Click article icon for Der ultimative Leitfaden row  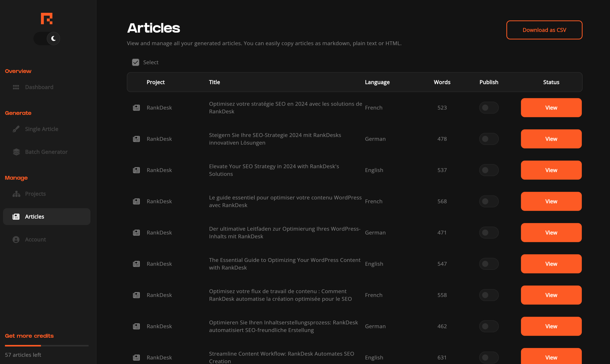point(136,232)
